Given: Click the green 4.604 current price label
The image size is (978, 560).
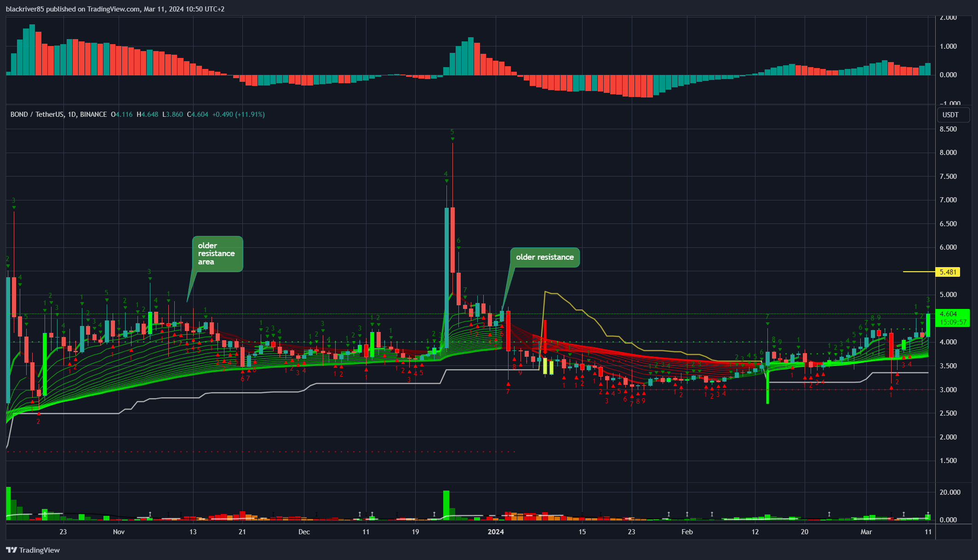Looking at the screenshot, I should tap(953, 314).
